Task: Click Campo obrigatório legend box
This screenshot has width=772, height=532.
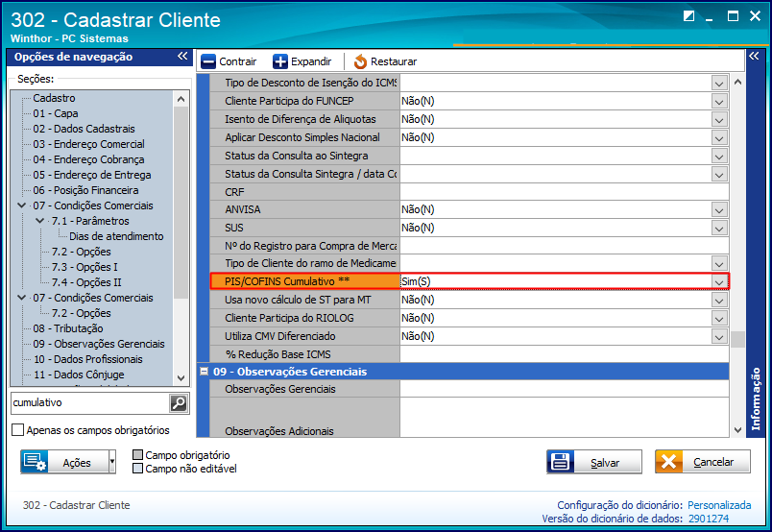Action: coord(138,454)
